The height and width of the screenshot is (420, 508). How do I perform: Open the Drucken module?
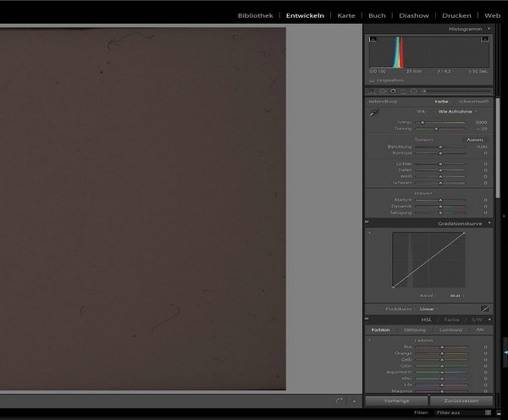tap(456, 15)
